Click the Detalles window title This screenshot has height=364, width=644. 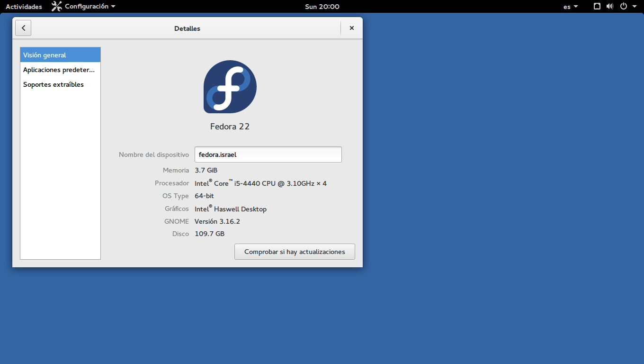(x=187, y=28)
